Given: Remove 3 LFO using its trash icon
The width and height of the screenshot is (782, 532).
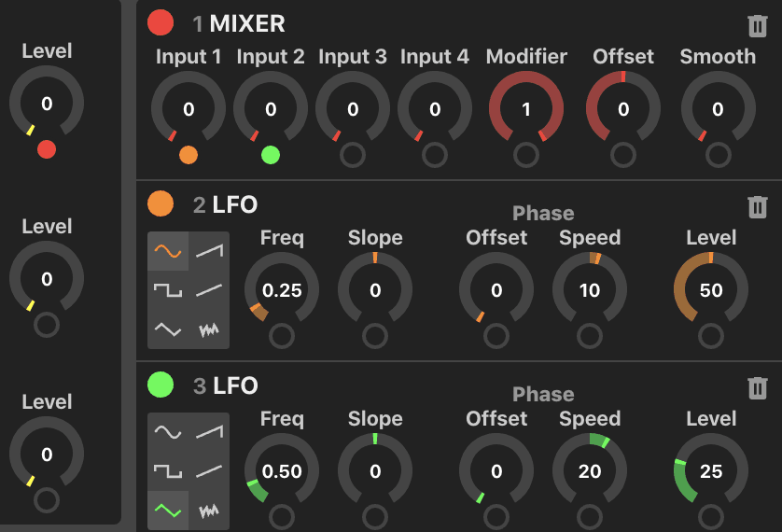Looking at the screenshot, I should pos(758,387).
